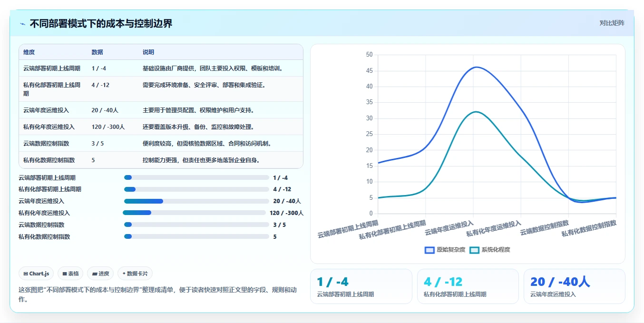
Task: Select the Chart.js tag chip
Action: [36, 274]
